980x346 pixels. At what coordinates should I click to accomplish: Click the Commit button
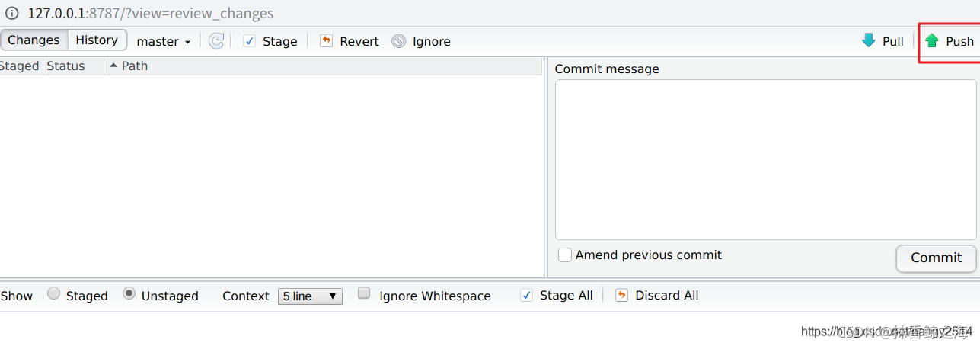(x=936, y=258)
